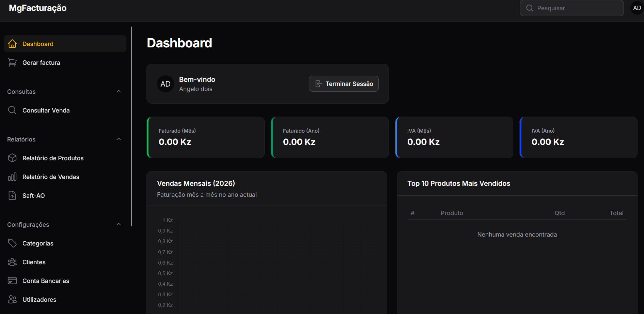Go to Clientes settings

tap(65, 262)
